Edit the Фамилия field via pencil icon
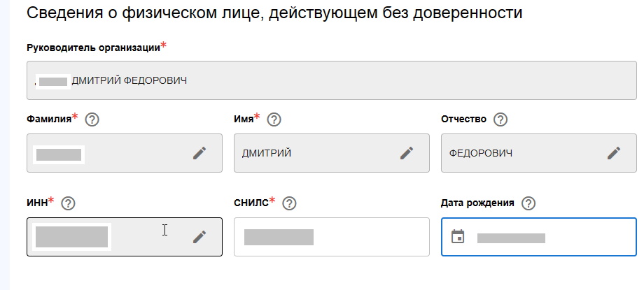This screenshot has width=644, height=290. [x=199, y=154]
